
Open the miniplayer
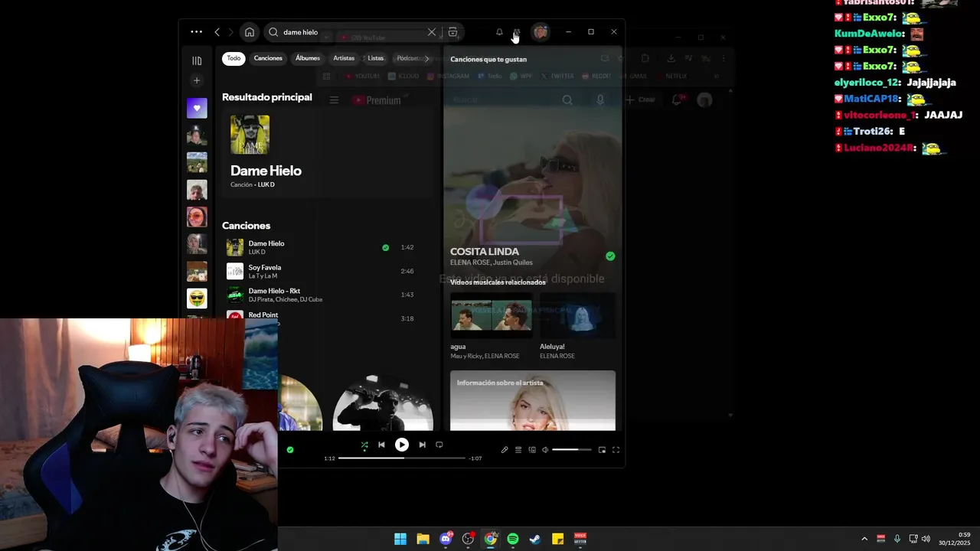[602, 450]
